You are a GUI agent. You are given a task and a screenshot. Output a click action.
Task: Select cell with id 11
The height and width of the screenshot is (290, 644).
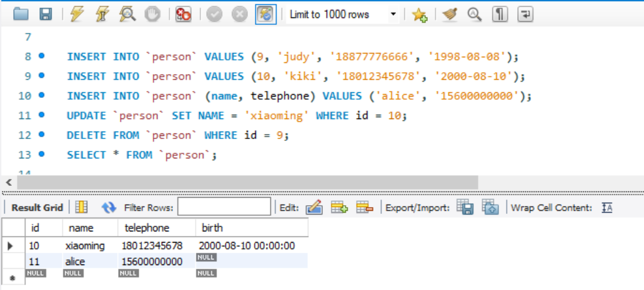coord(44,261)
